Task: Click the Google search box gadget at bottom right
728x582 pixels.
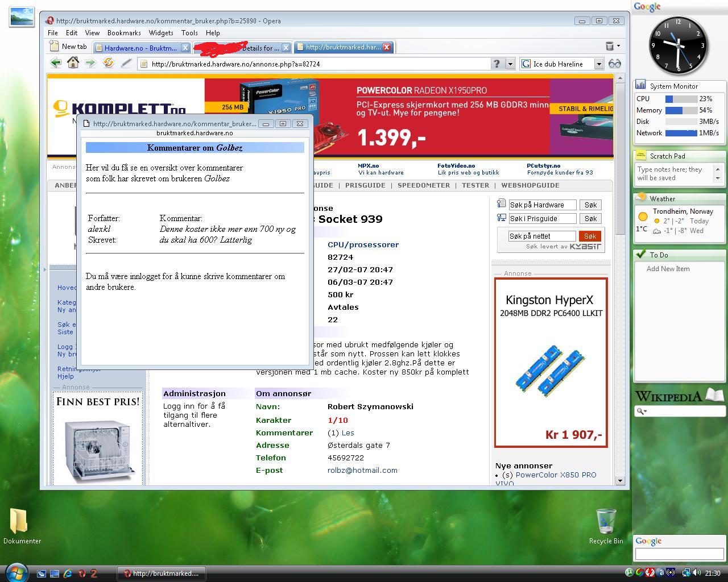Action: click(x=679, y=554)
